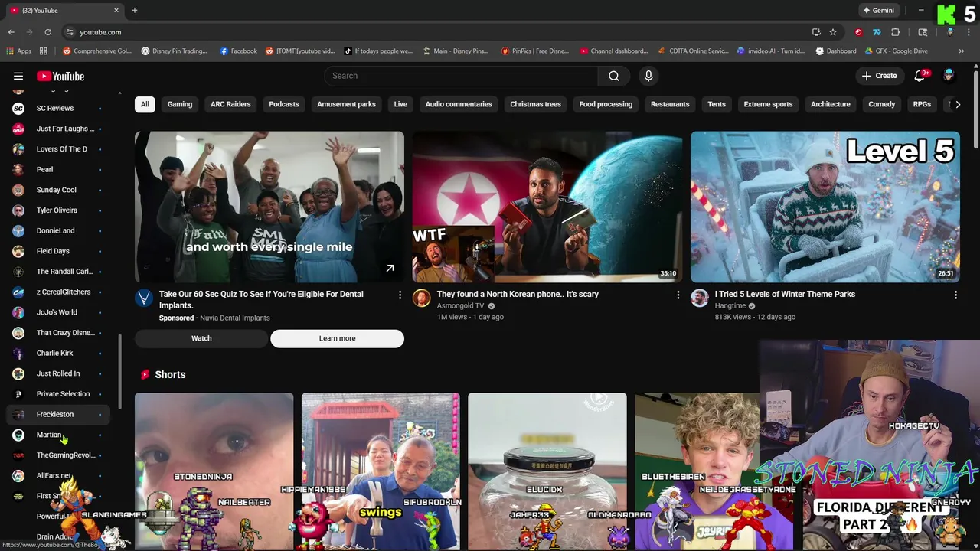This screenshot has width=980, height=551.
Task: Bookmark this page with the star icon
Action: point(833,32)
